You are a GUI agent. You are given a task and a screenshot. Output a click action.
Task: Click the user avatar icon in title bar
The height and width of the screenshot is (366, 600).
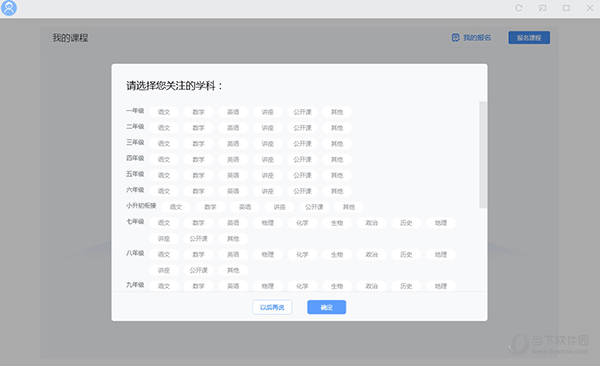9,8
